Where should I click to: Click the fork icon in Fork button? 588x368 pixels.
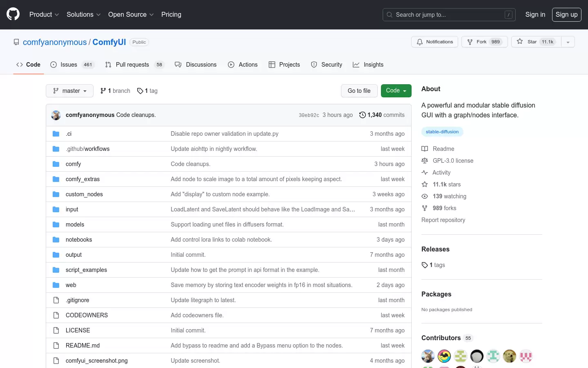(x=470, y=42)
